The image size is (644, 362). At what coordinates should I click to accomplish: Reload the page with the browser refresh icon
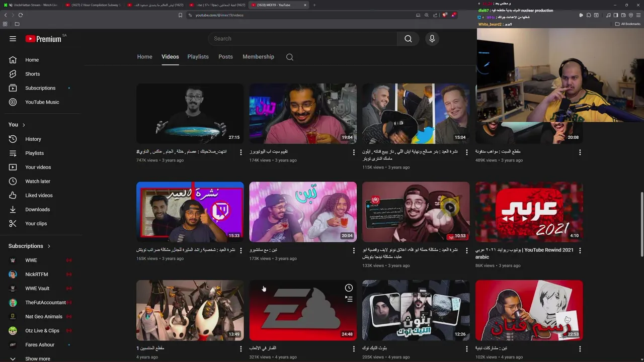(x=21, y=15)
